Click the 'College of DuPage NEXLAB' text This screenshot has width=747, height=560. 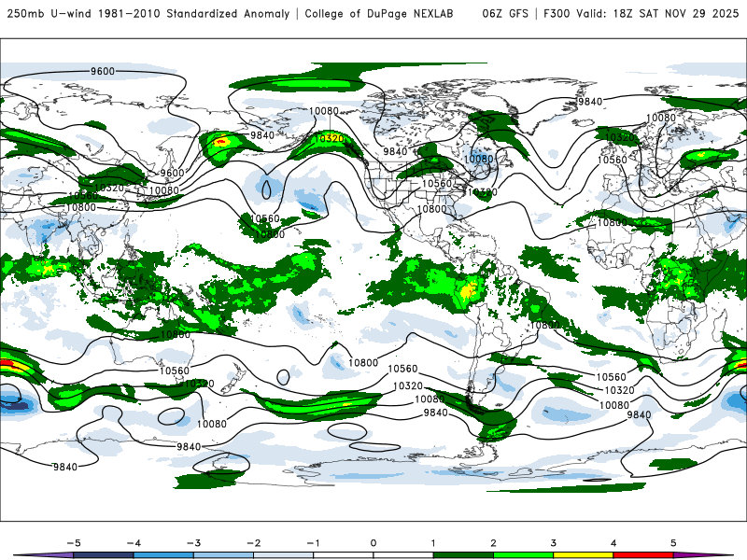coord(379,14)
